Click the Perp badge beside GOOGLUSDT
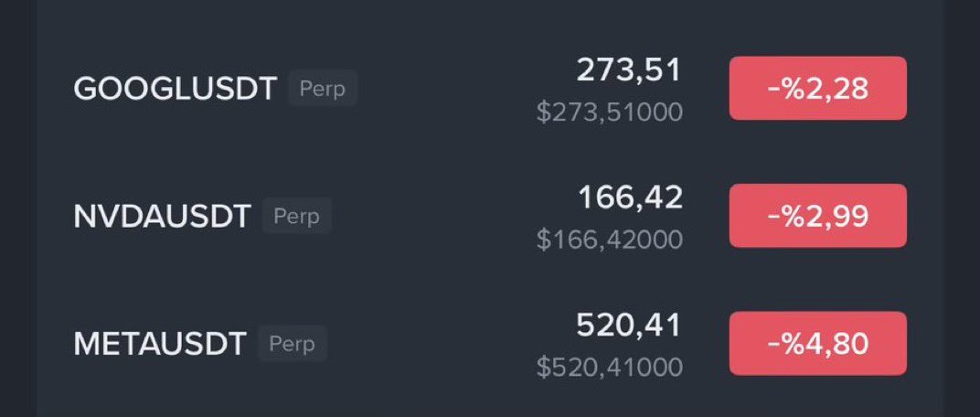This screenshot has width=980, height=417. pyautogui.click(x=323, y=89)
